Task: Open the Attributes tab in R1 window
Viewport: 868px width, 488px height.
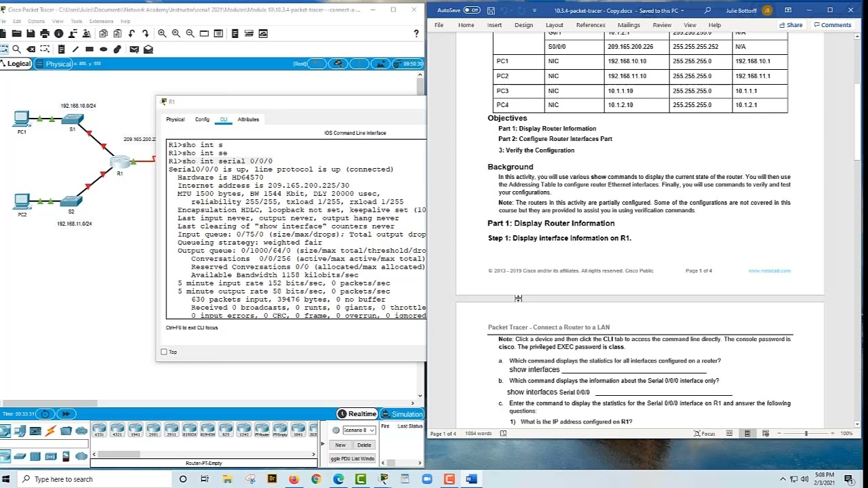Action: pyautogui.click(x=248, y=119)
